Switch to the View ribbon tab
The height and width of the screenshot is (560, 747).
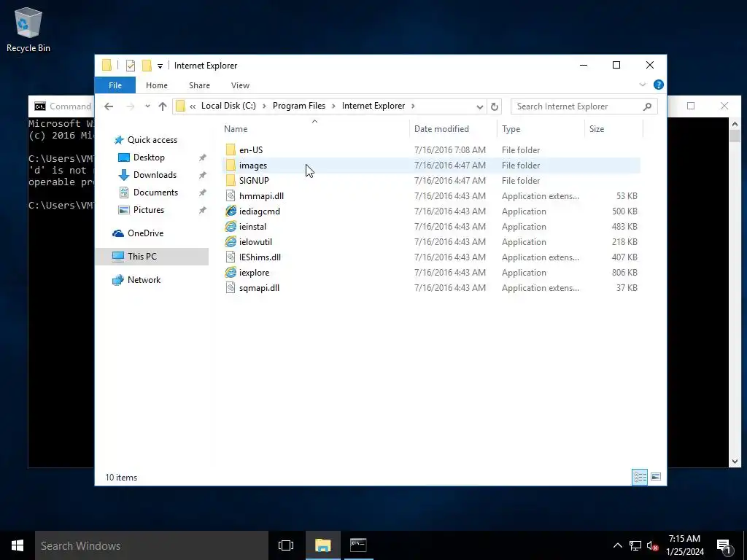click(x=240, y=85)
